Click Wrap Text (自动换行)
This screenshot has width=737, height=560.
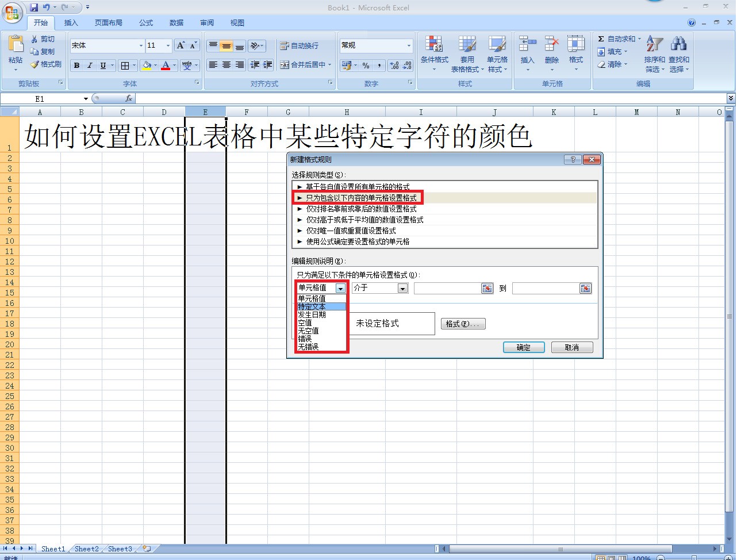(299, 45)
